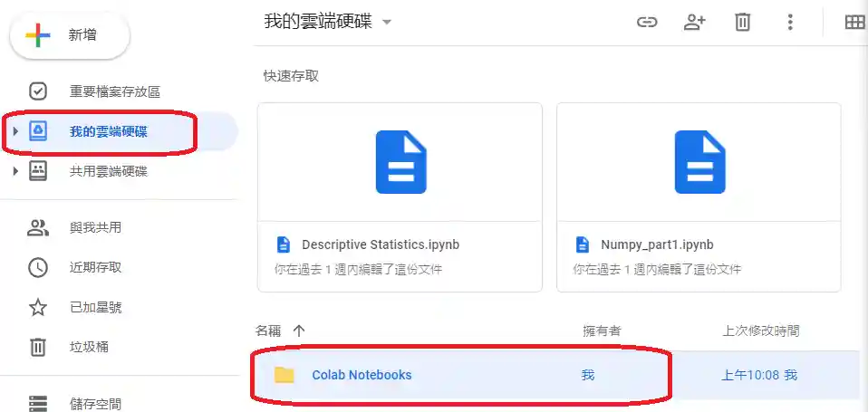This screenshot has height=412, width=868.
Task: Click the 上次修改時間 column header
Action: (x=761, y=331)
